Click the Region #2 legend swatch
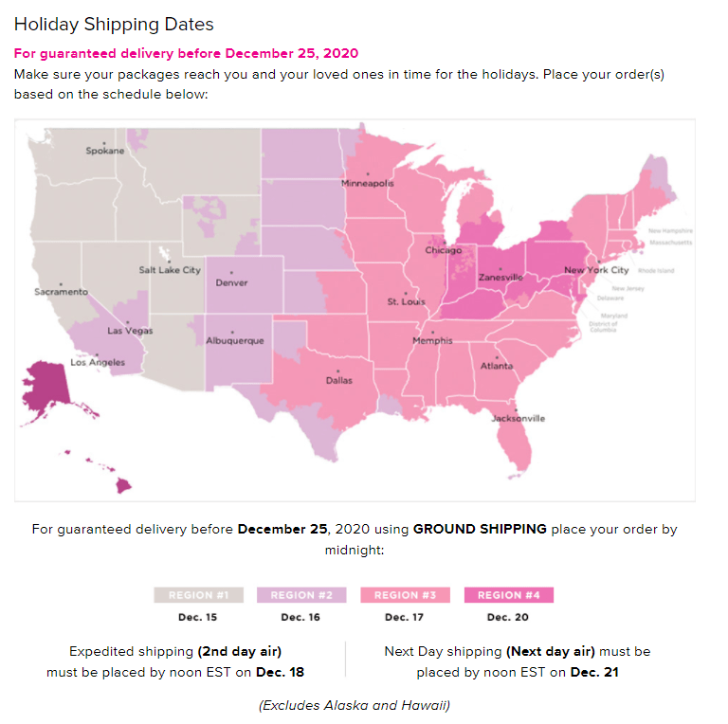 301,595
